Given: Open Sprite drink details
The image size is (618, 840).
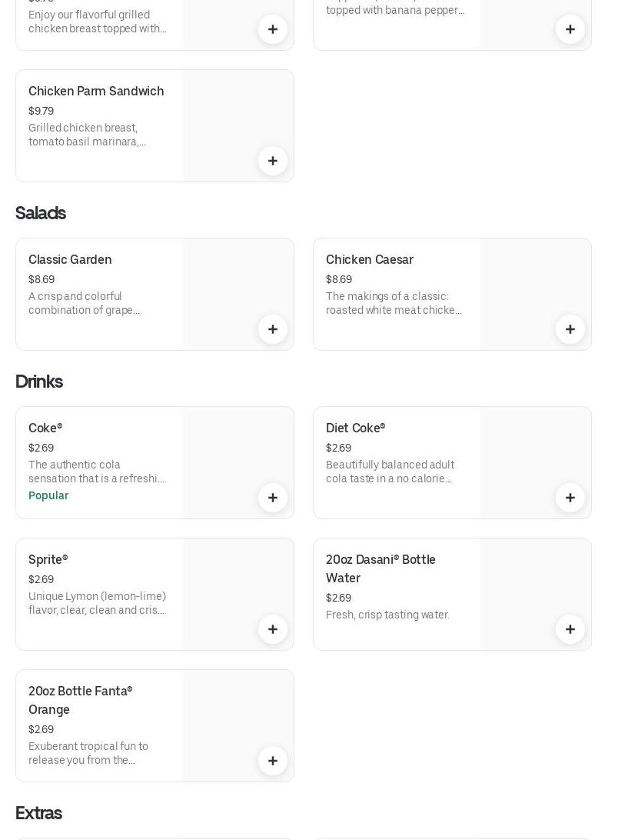Looking at the screenshot, I should coord(48,560).
